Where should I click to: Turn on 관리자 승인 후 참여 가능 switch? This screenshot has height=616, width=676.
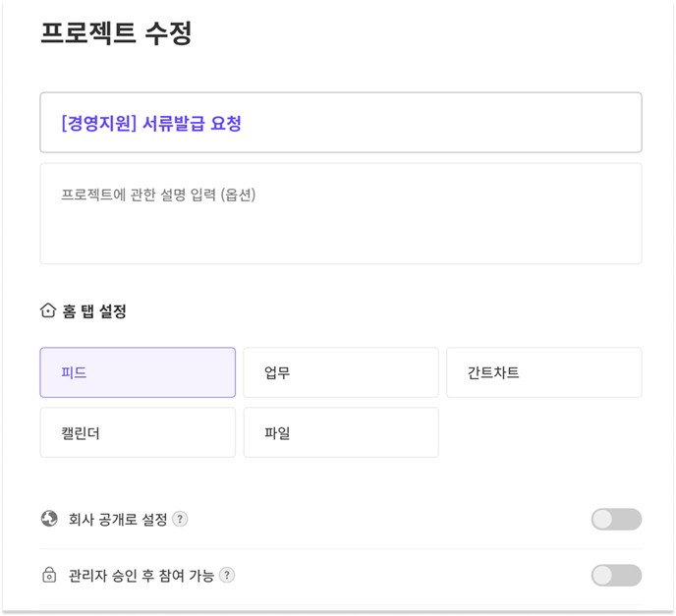tap(616, 576)
